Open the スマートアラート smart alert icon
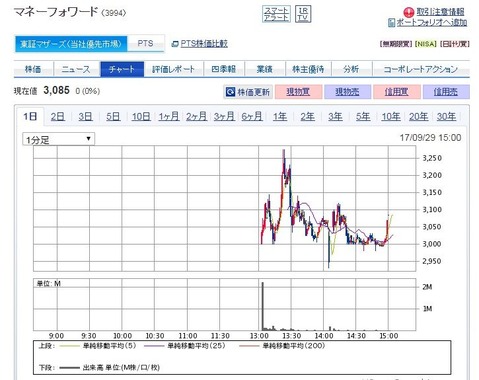This screenshot has width=479, height=380. 276,14
